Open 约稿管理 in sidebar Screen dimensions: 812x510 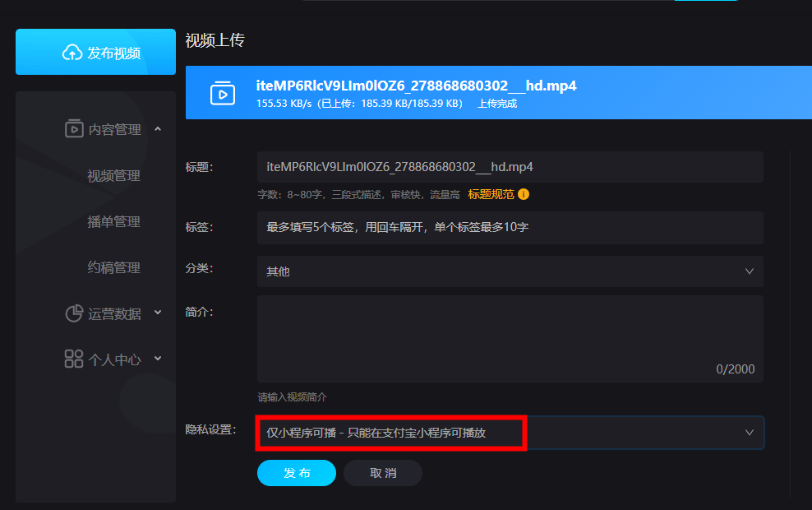click(x=114, y=267)
